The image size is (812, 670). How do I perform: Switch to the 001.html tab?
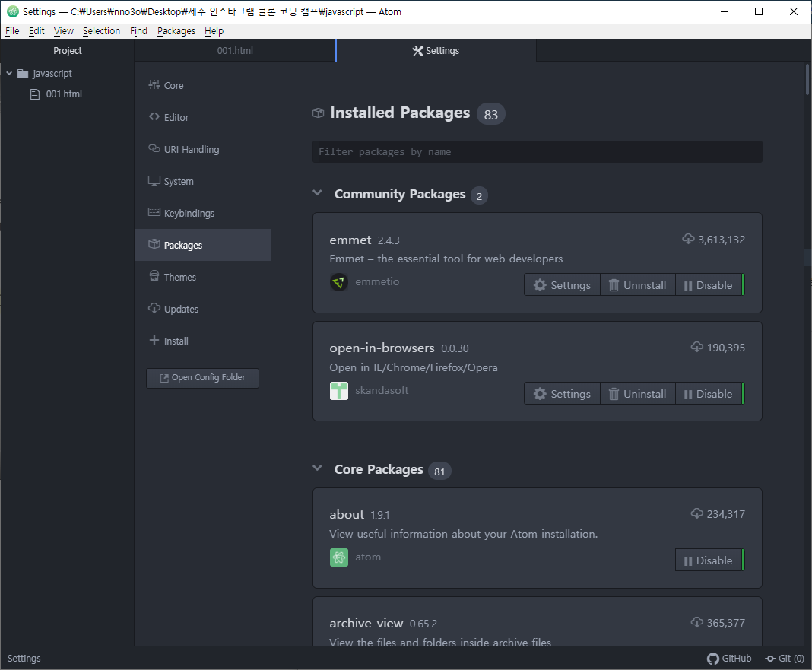coord(235,51)
